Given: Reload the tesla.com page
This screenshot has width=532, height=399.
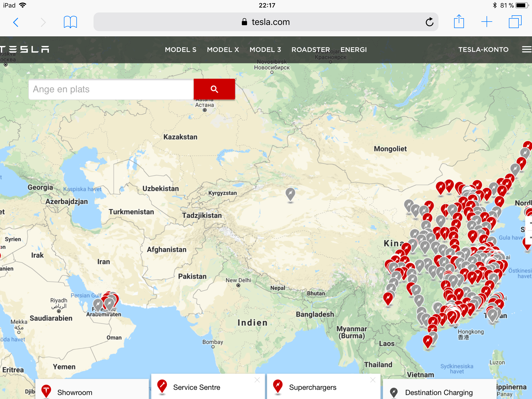Looking at the screenshot, I should tap(429, 22).
